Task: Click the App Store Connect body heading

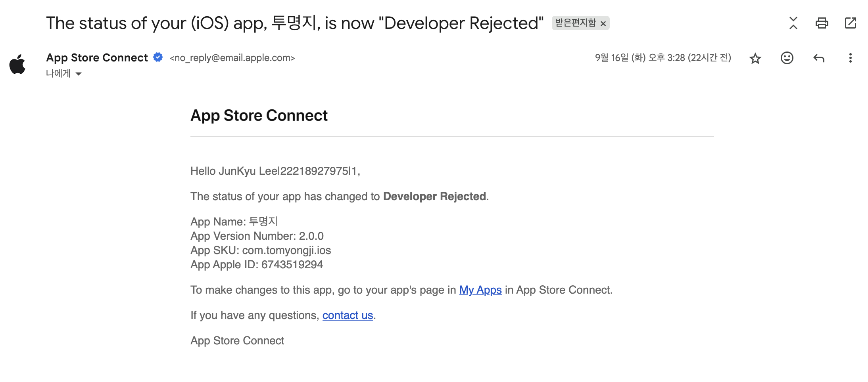Action: (x=259, y=116)
